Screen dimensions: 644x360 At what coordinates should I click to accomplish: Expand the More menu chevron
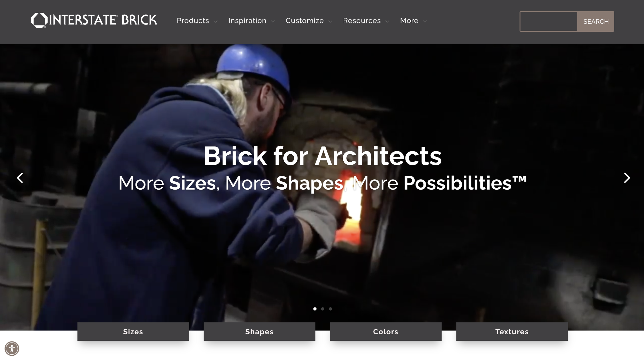click(425, 22)
